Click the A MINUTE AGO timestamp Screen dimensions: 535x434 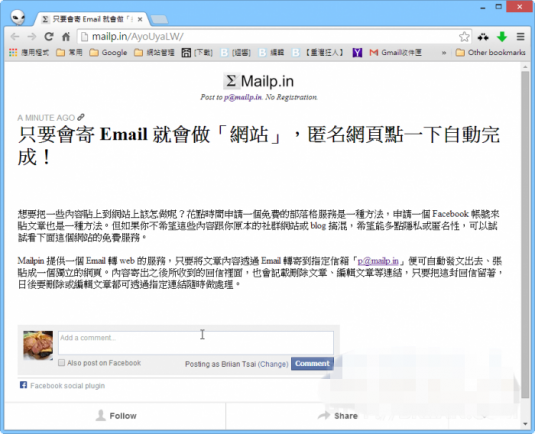click(x=46, y=118)
